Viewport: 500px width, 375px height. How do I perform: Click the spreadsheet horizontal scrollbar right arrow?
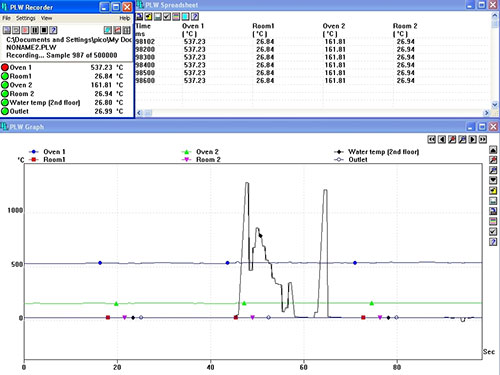(x=486, y=113)
